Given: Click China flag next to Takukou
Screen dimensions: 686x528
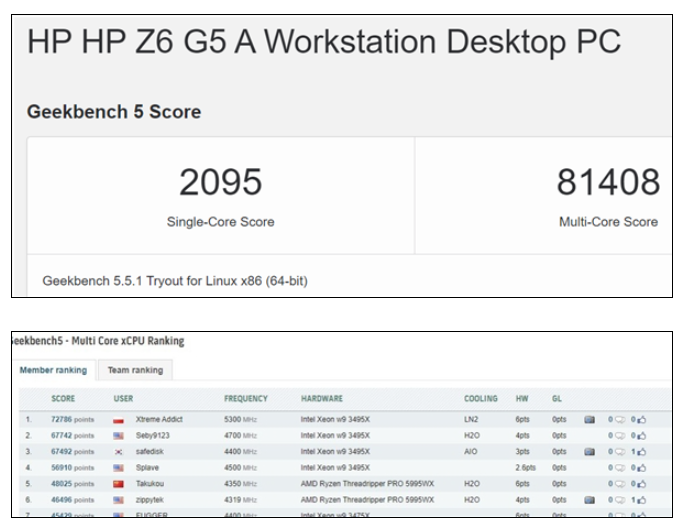Looking at the screenshot, I should 118,484.
